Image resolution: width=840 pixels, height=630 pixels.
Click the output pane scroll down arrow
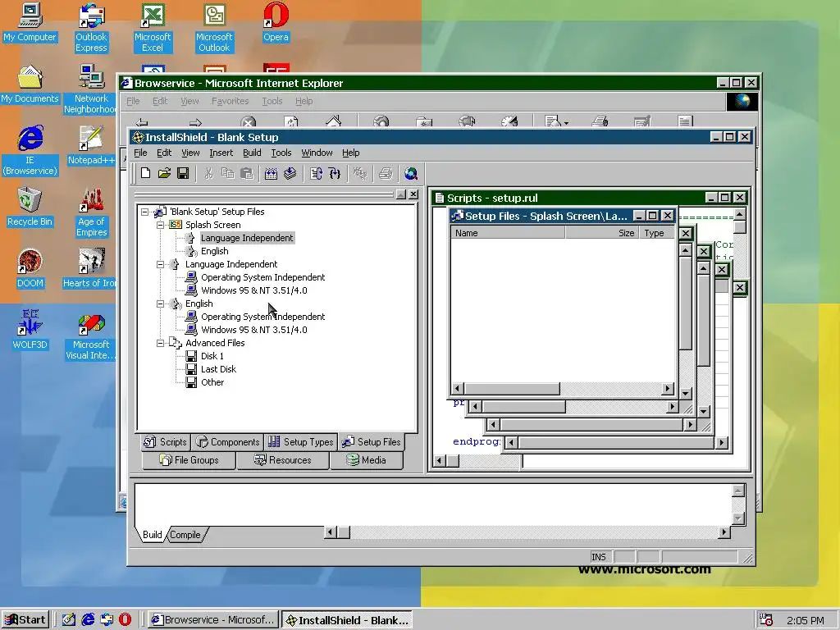738,518
